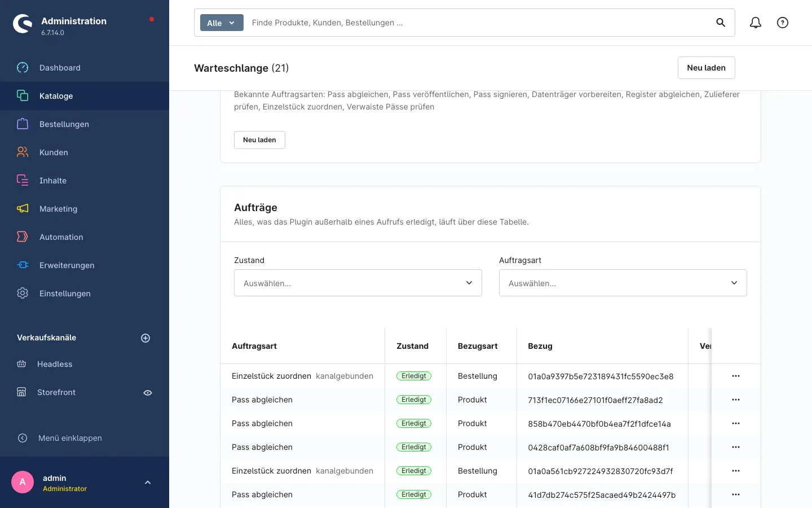Click Neu laden in page header
The width and height of the screenshot is (812, 508).
tap(706, 68)
